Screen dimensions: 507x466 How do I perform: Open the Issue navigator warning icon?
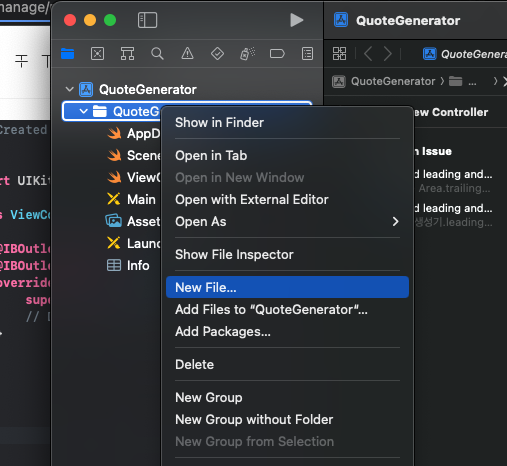(187, 54)
